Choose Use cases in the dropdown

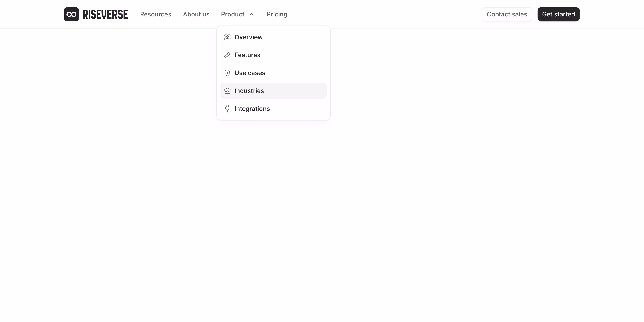pos(250,73)
